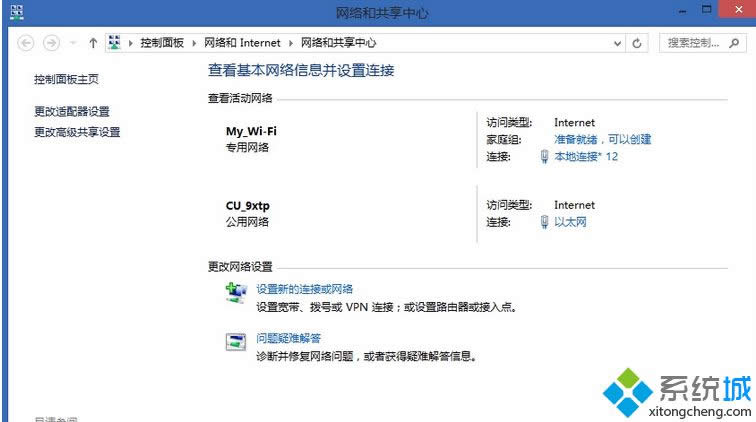Viewport: 756px width, 422px height.
Task: Go up one level with up arrow
Action: [x=93, y=43]
